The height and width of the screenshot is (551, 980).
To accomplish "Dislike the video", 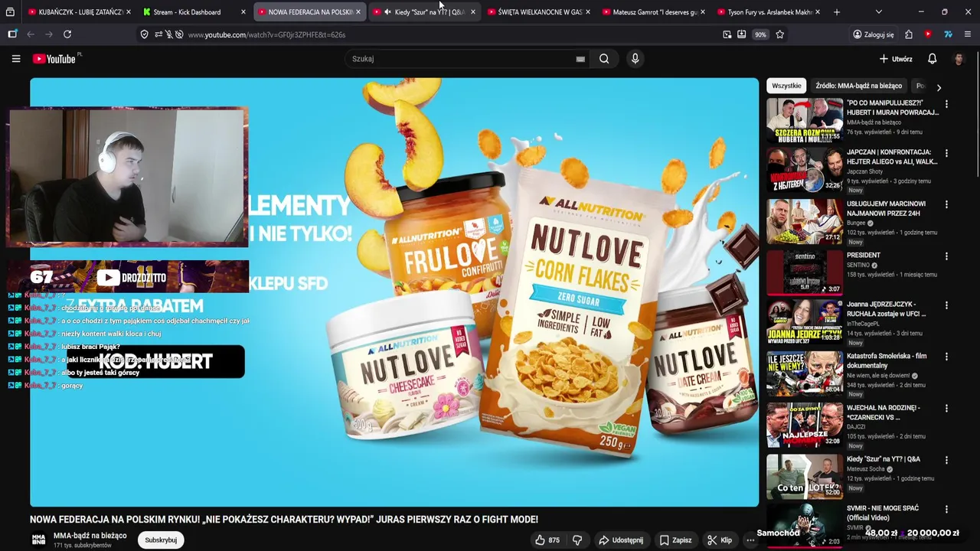I will coord(577,540).
